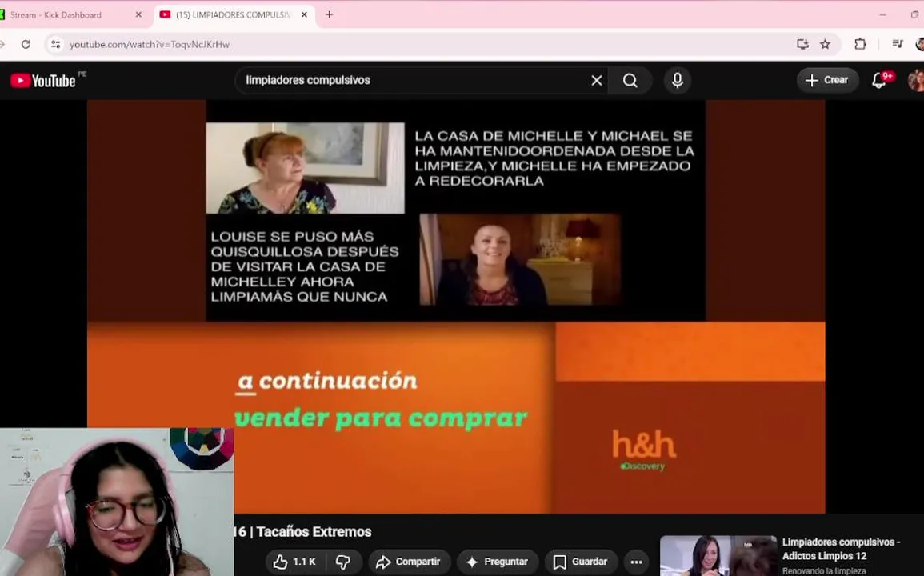Open a new browser tab
924x576 pixels.
[x=330, y=14]
